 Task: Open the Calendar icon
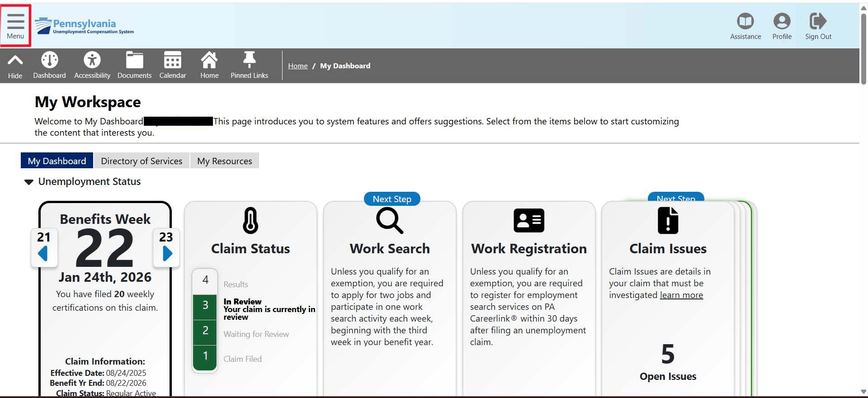point(172,60)
